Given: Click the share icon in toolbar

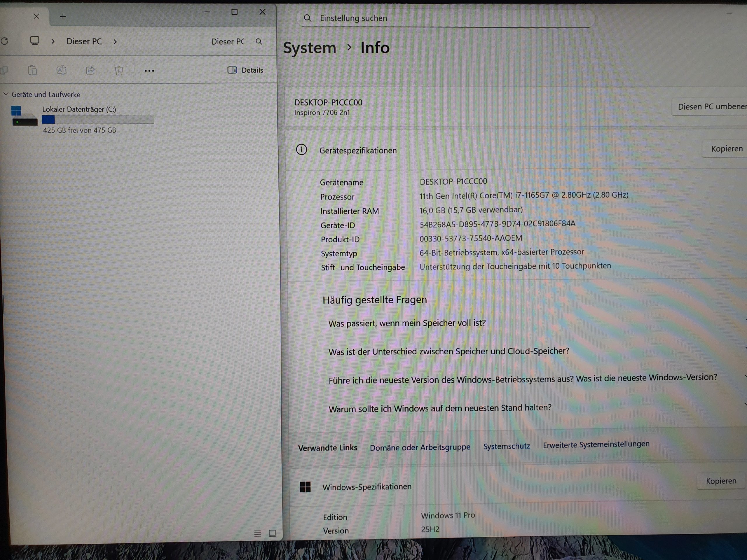Looking at the screenshot, I should 90,70.
